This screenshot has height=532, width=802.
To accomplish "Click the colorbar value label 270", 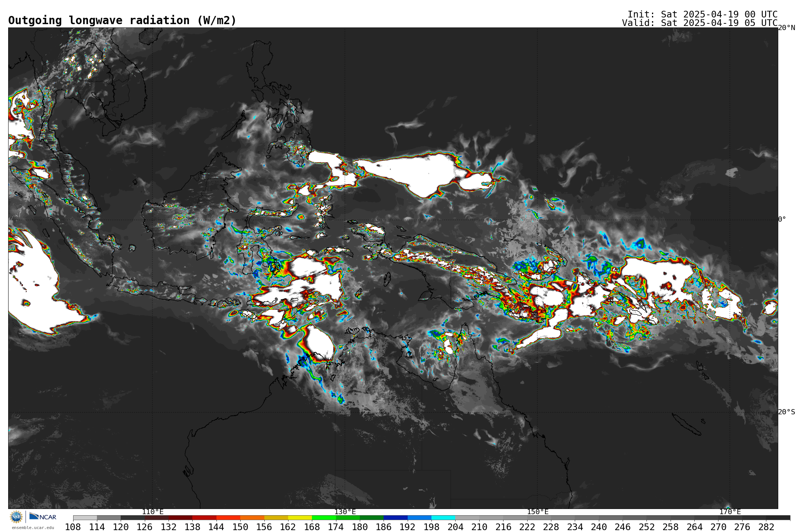I will [x=718, y=527].
